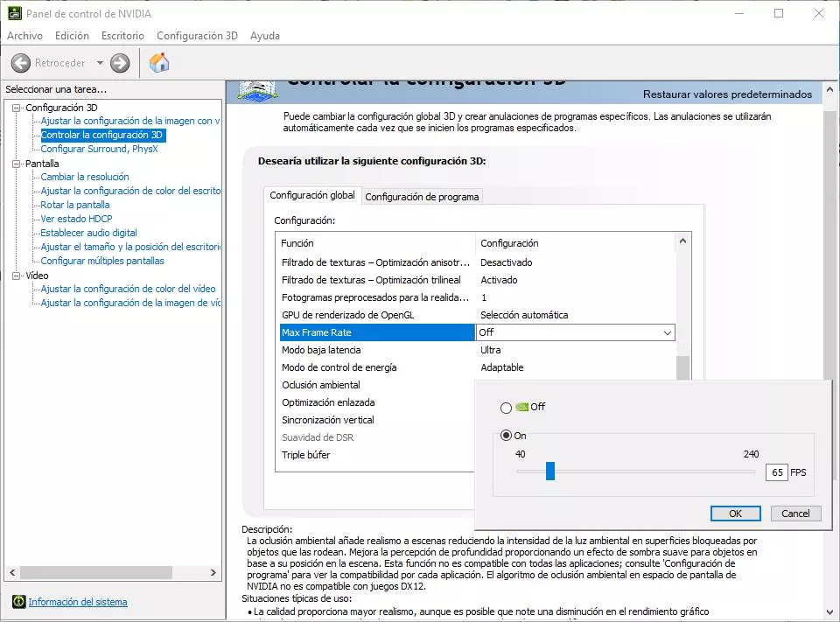
Task: Open the Escritorio menu
Action: [x=122, y=36]
